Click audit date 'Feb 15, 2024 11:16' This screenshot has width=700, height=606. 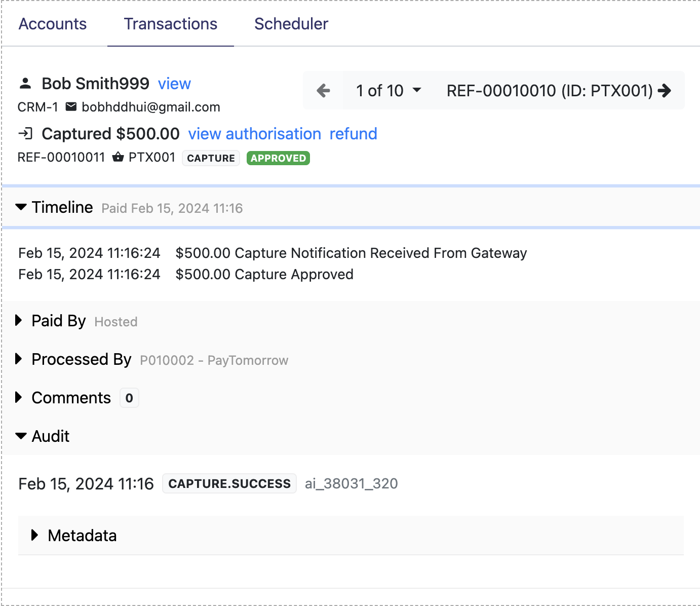tap(86, 484)
